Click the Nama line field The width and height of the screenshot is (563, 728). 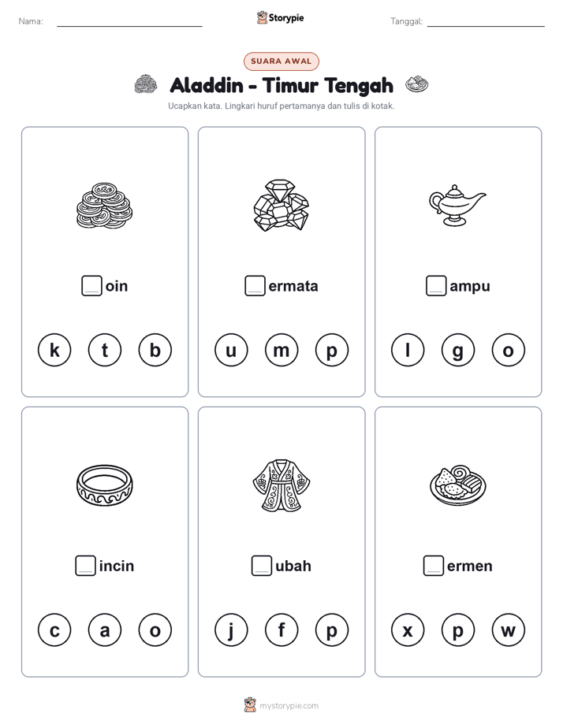[x=129, y=22]
